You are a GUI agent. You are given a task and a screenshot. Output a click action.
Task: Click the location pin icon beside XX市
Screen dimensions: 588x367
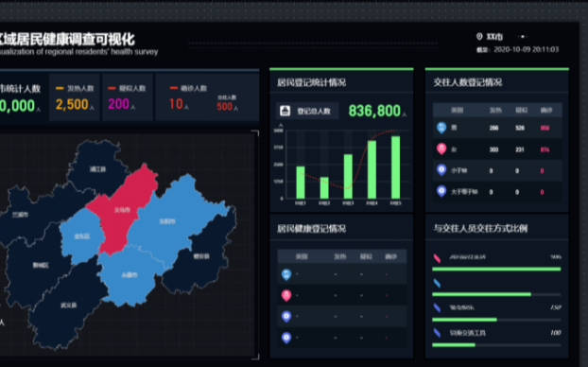pos(479,36)
